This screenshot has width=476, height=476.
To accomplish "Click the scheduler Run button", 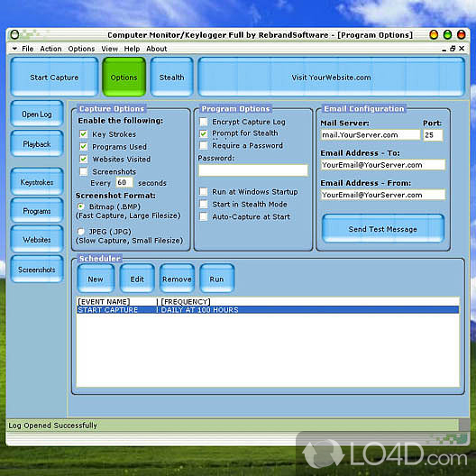I will pos(216,279).
